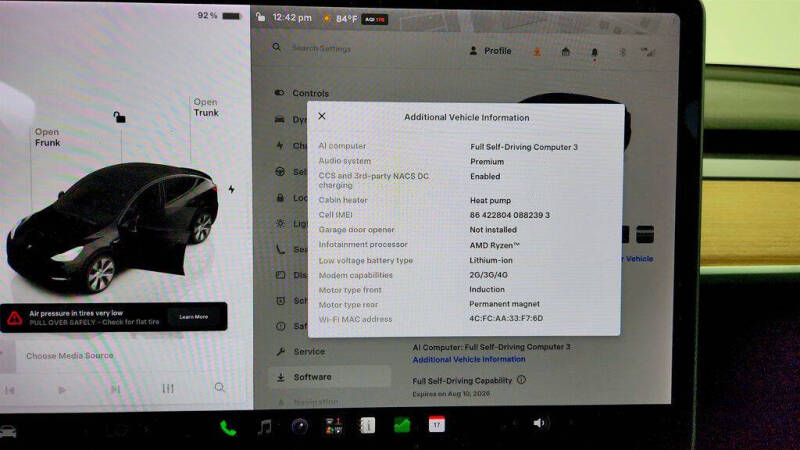Click the settings search magnifier icon
Image resolution: width=800 pixels, height=450 pixels.
point(277,47)
